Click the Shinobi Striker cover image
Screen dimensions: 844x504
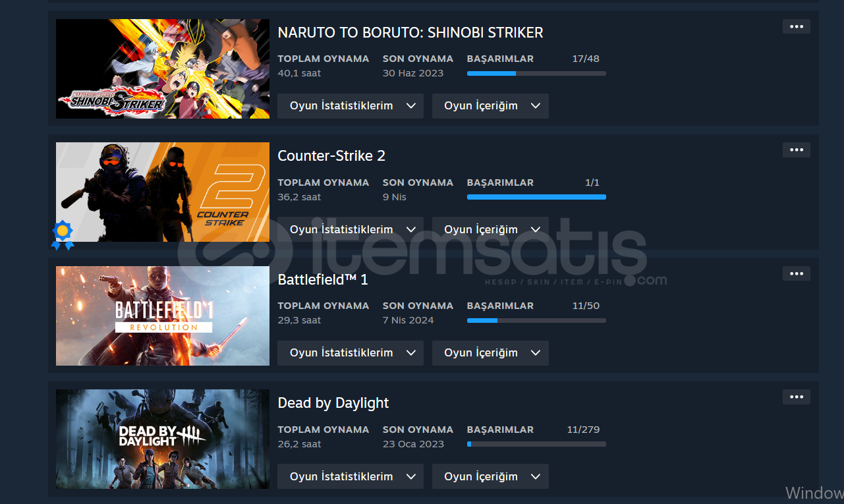pos(163,69)
